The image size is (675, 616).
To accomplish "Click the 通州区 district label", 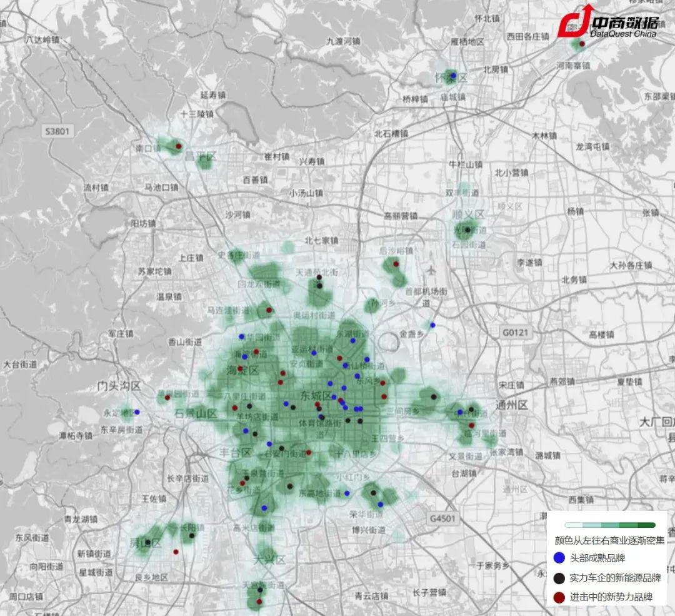I will (513, 405).
